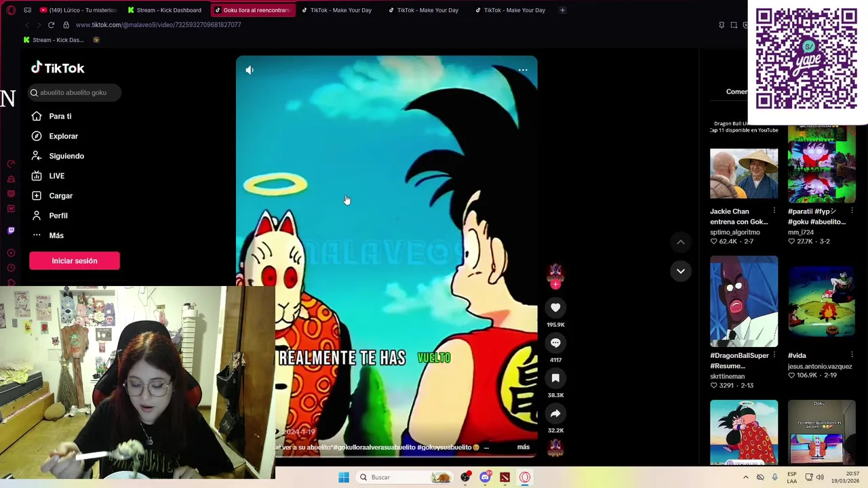Open the 'Jackie Chan entrena con Gok...' thumbnail
Viewport: 868px width, 488px height.
click(744, 174)
